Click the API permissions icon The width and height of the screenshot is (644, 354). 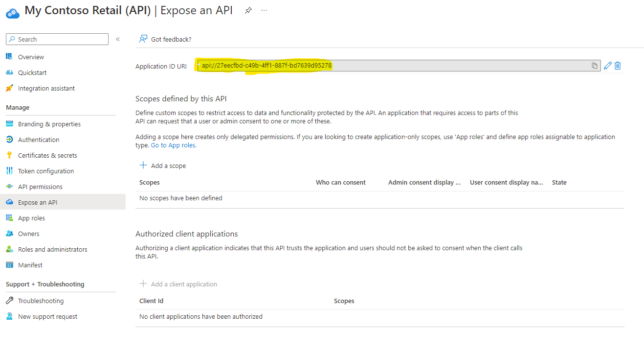pyautogui.click(x=9, y=187)
